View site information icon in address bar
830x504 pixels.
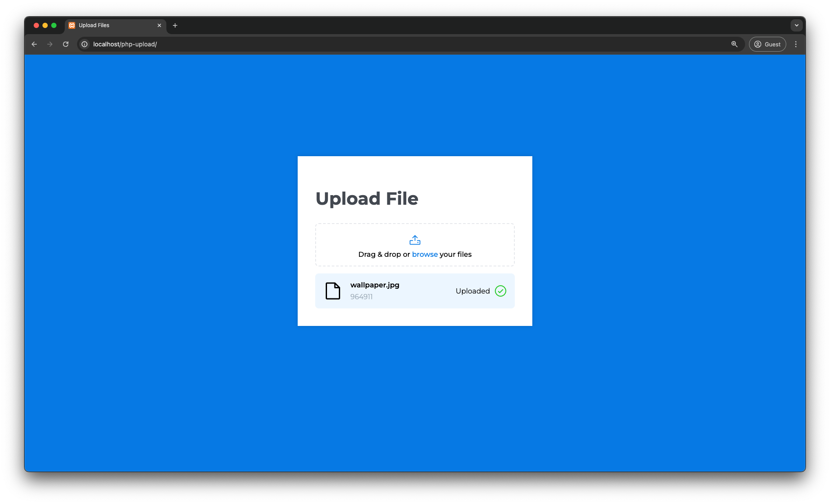coord(84,44)
